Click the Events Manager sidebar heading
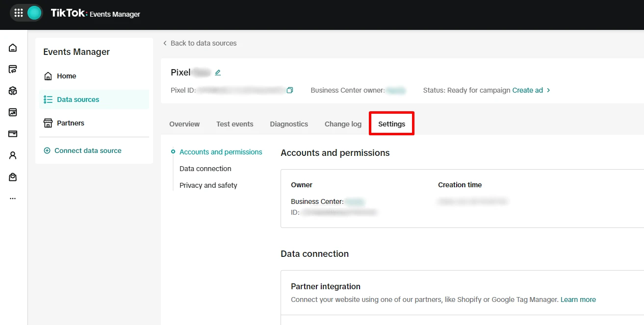The height and width of the screenshot is (325, 644). (77, 52)
